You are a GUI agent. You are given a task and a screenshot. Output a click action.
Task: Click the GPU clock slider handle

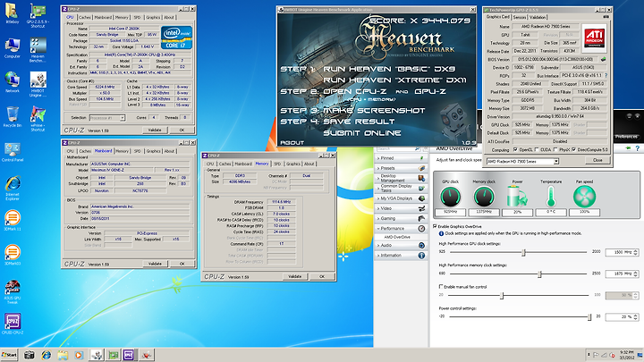[x=523, y=252]
